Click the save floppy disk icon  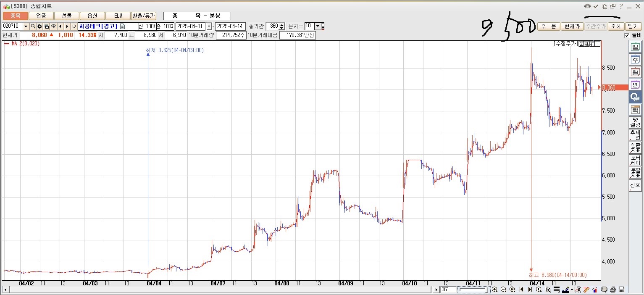coord(621,290)
